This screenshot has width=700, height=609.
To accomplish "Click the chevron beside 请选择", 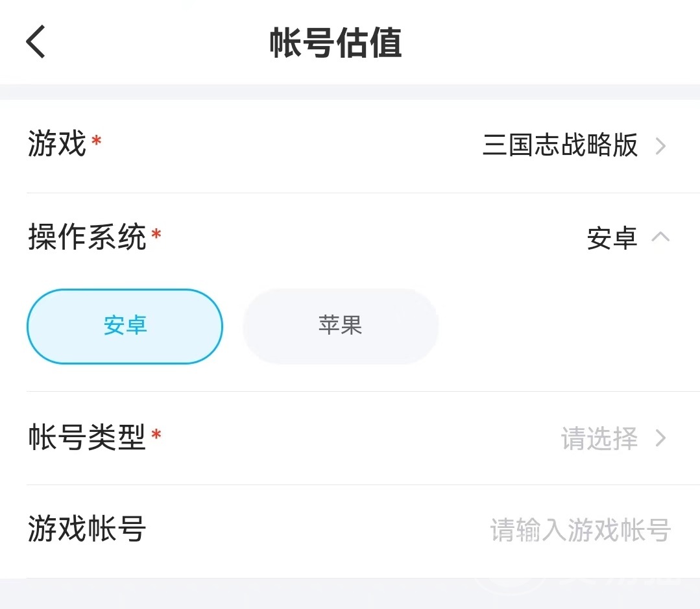I will (660, 439).
